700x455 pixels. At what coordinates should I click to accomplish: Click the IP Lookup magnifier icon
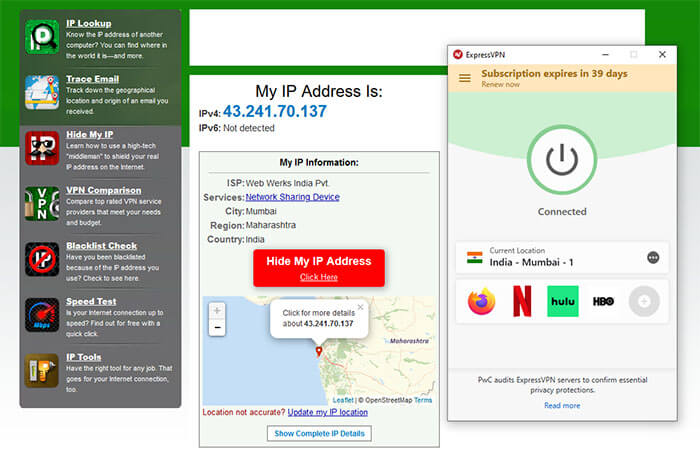(x=42, y=37)
